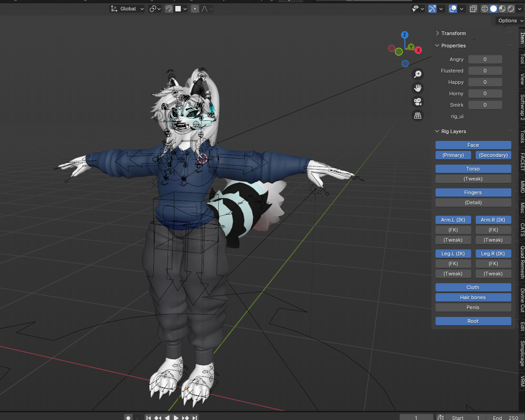The width and height of the screenshot is (525, 420).
Task: Open the FACEIT sidebar tab
Action: 522,161
